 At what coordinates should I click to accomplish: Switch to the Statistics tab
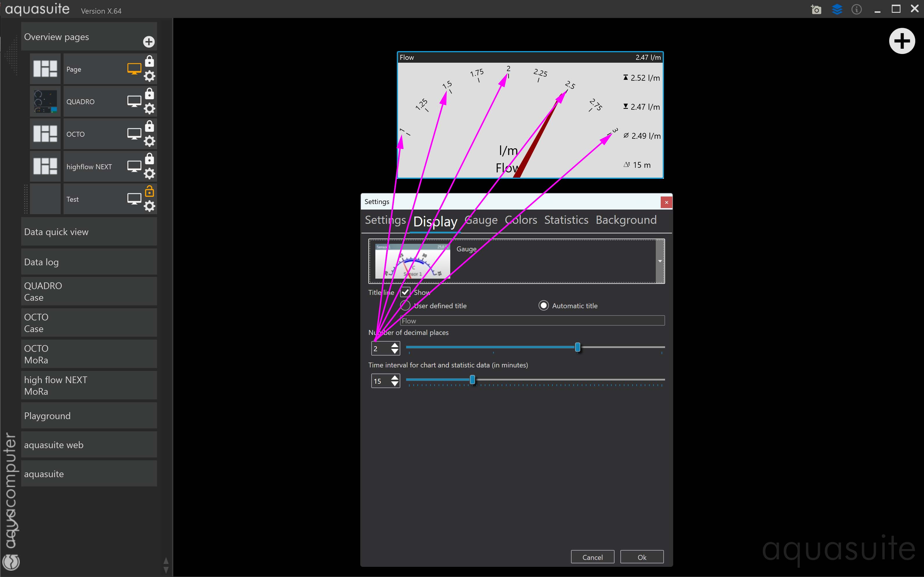pyautogui.click(x=566, y=220)
